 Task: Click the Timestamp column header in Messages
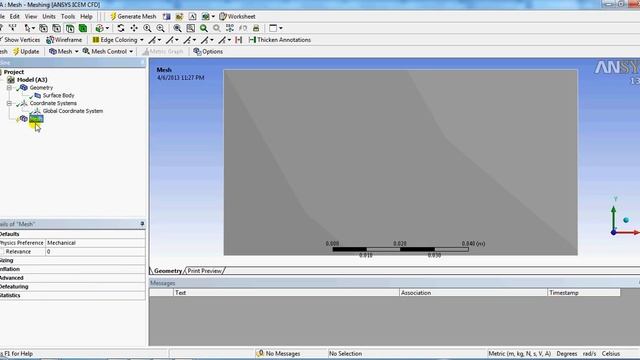583,293
